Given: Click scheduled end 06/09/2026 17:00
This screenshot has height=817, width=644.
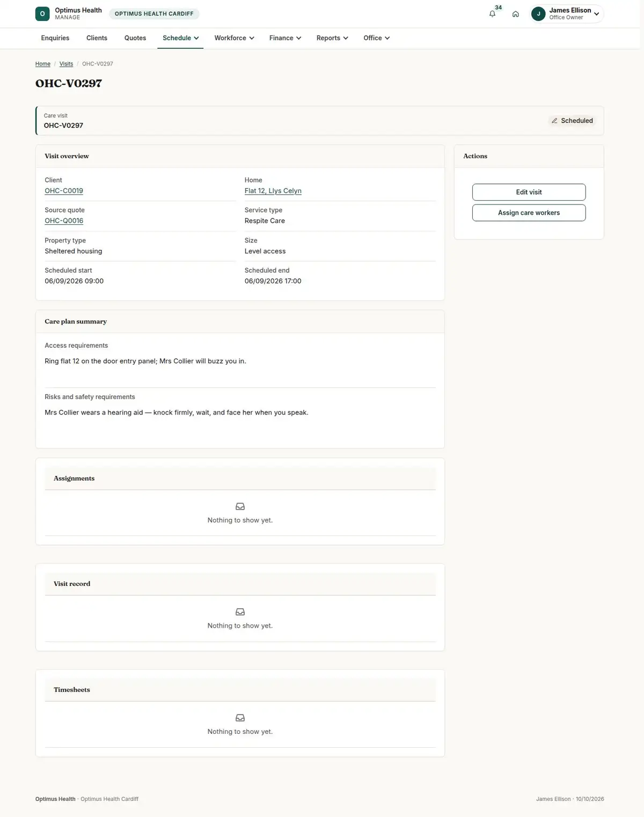Looking at the screenshot, I should point(273,281).
